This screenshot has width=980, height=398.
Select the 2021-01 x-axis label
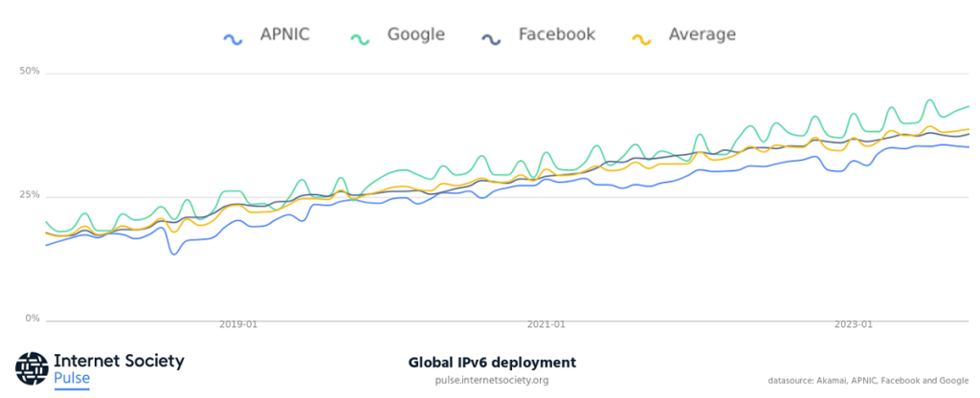546,325
